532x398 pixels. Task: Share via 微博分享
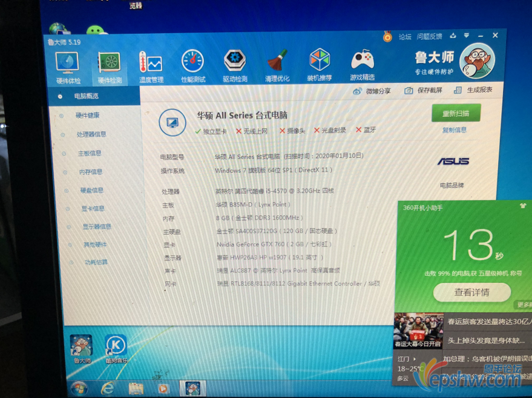[x=372, y=91]
